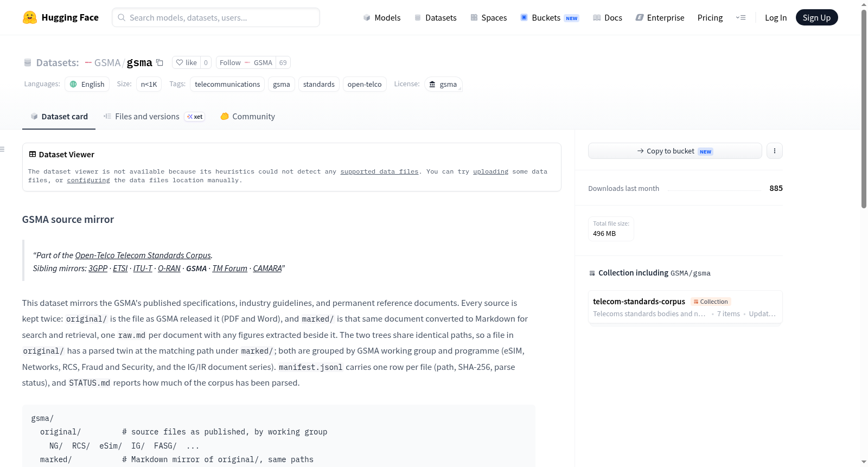Click the page vertical scrollbar
868x467 pixels.
(x=864, y=108)
